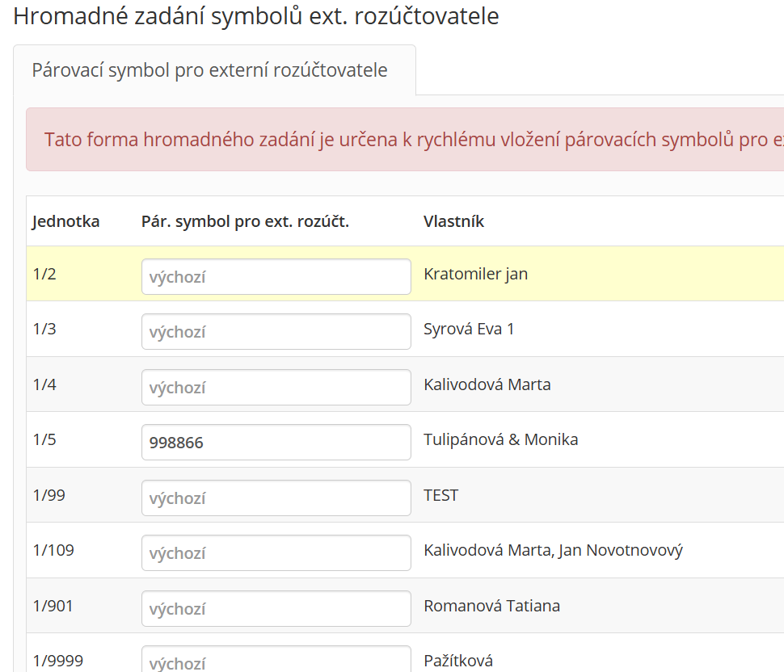Image resolution: width=784 pixels, height=672 pixels.
Task: Select owner name Syrová Eva 1
Action: pos(469,329)
